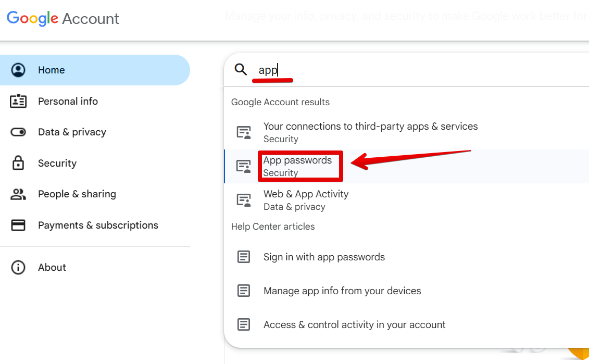
Task: Click the Security padlock icon
Action: pos(18,163)
